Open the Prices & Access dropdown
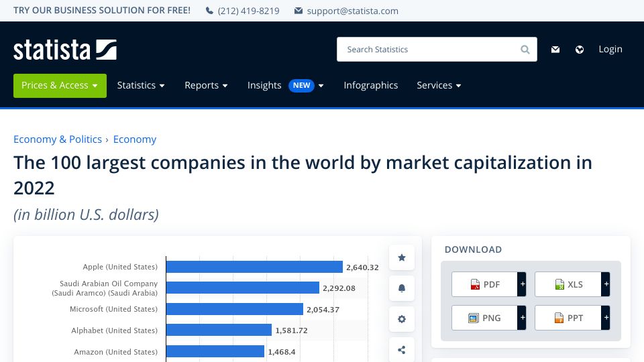The width and height of the screenshot is (644, 362). pyautogui.click(x=60, y=85)
